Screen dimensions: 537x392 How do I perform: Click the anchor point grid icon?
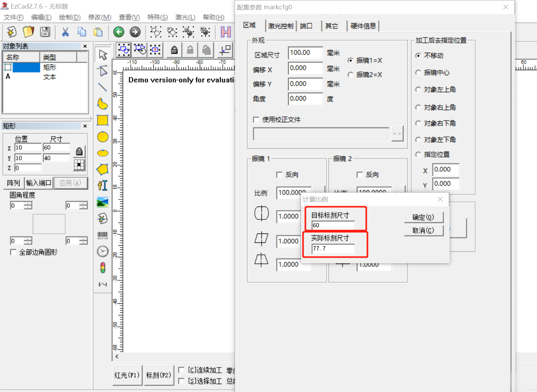coord(79,165)
